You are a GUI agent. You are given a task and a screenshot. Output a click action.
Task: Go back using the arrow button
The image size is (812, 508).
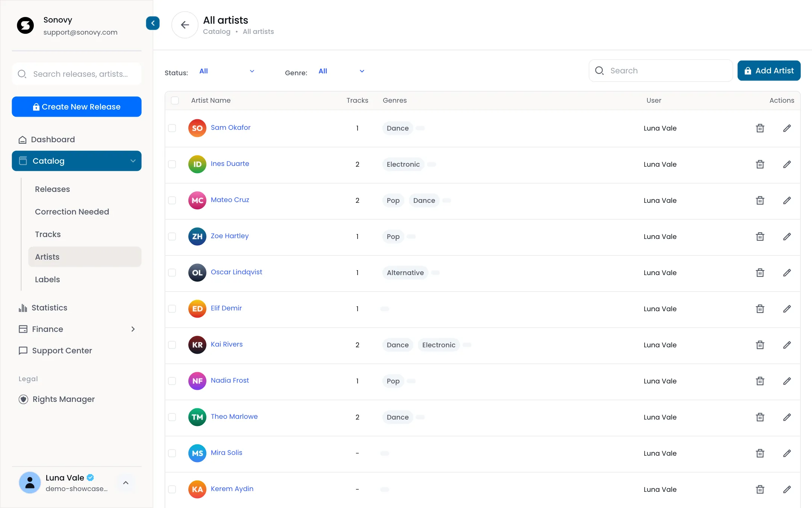185,25
